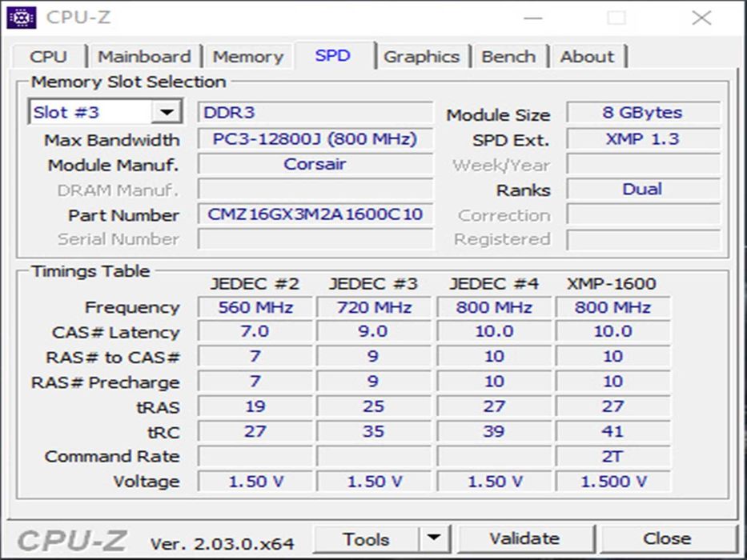Open the Mainboard tab
This screenshot has width=747, height=560.
[x=144, y=57]
